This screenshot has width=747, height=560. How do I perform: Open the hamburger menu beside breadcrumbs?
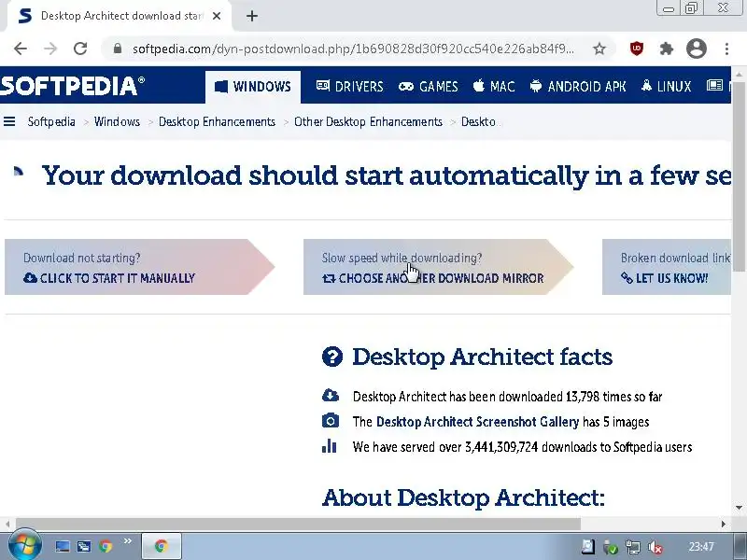point(9,122)
